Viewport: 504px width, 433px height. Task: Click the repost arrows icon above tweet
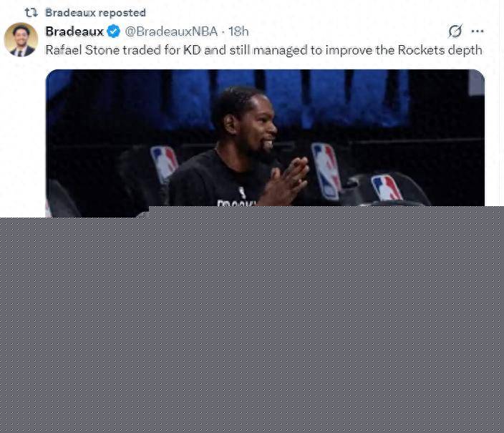31,13
